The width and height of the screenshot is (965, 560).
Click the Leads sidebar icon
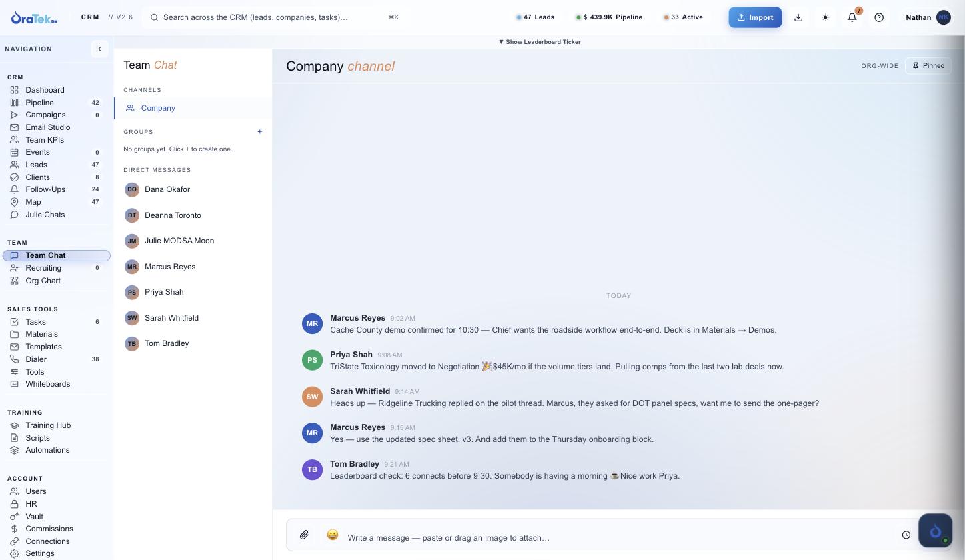pos(14,165)
